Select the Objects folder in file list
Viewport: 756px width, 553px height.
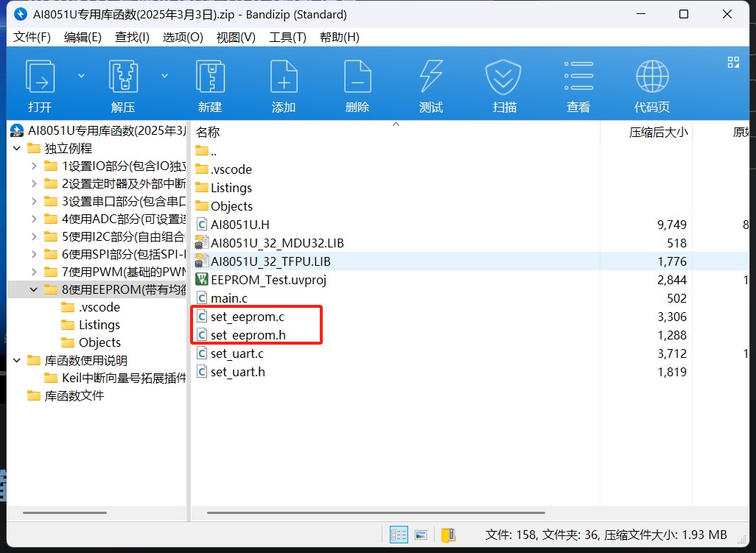pyautogui.click(x=224, y=206)
